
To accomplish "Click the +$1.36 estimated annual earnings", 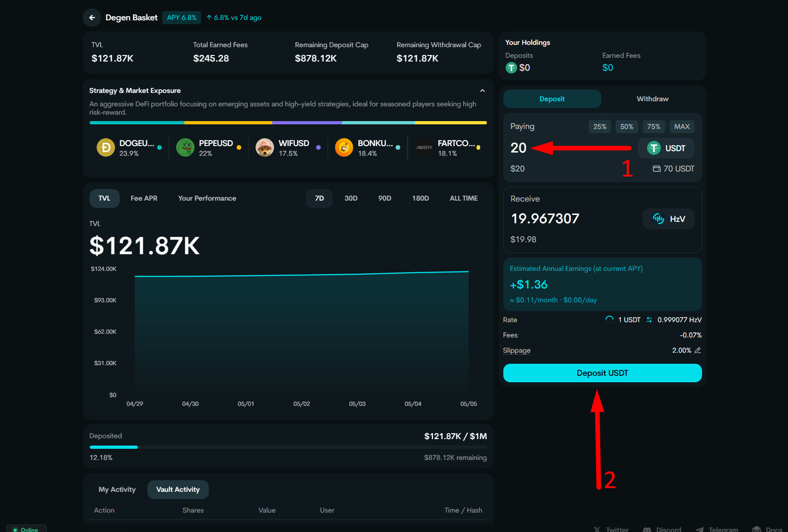I will tap(528, 285).
